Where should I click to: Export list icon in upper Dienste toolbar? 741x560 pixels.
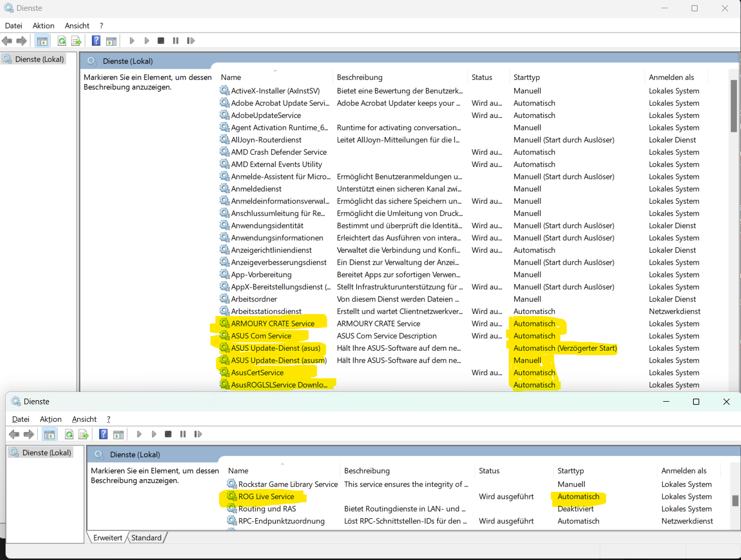[76, 41]
